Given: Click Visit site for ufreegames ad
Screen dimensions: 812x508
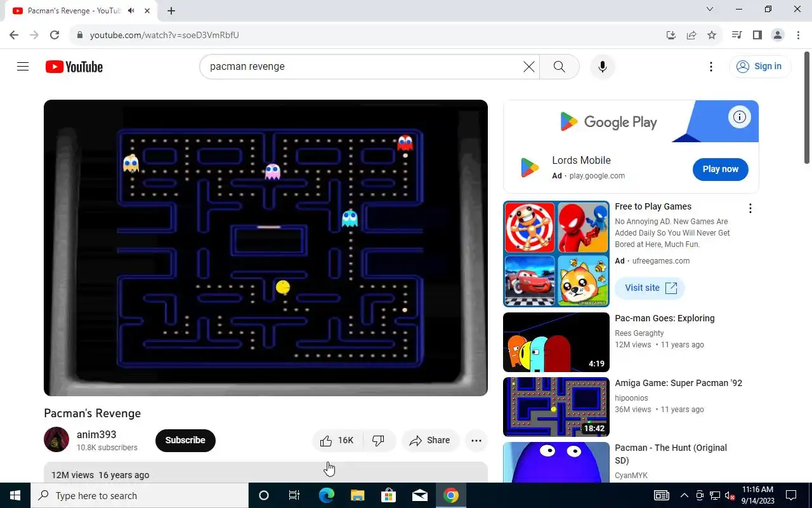Looking at the screenshot, I should 650,288.
